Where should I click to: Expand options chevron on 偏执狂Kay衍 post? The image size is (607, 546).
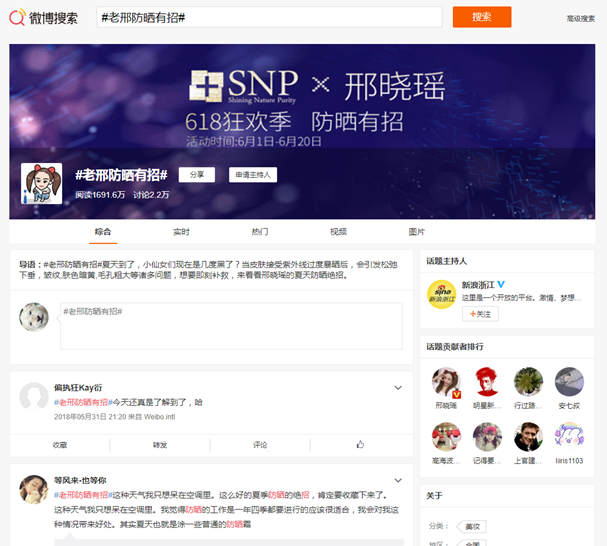pyautogui.click(x=398, y=388)
